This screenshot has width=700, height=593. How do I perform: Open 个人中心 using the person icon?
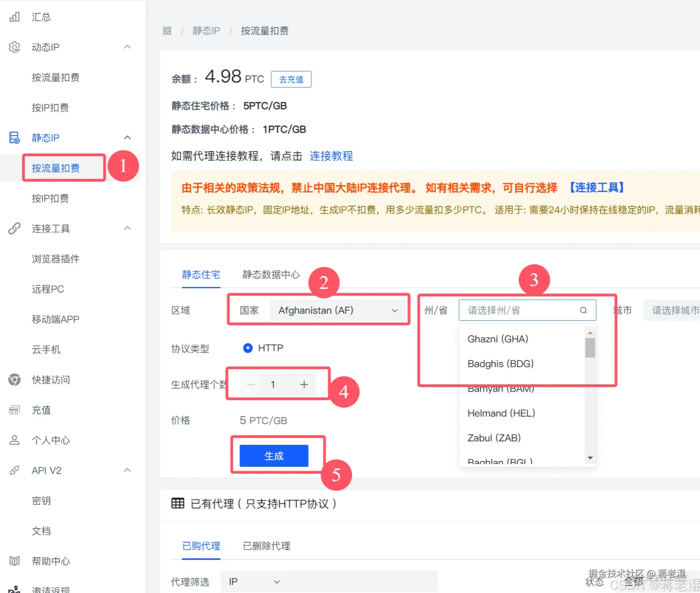pyautogui.click(x=14, y=440)
